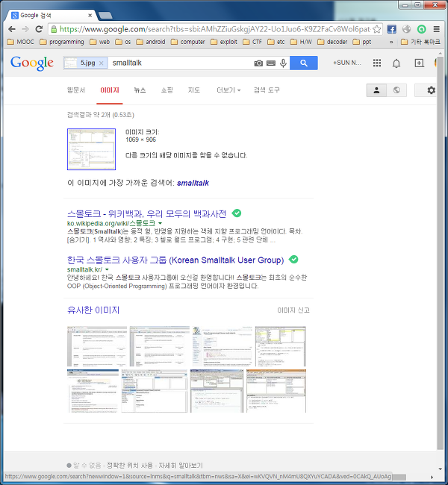Switch to the 지도 tab
Screen dimensions: 448x485
point(194,90)
